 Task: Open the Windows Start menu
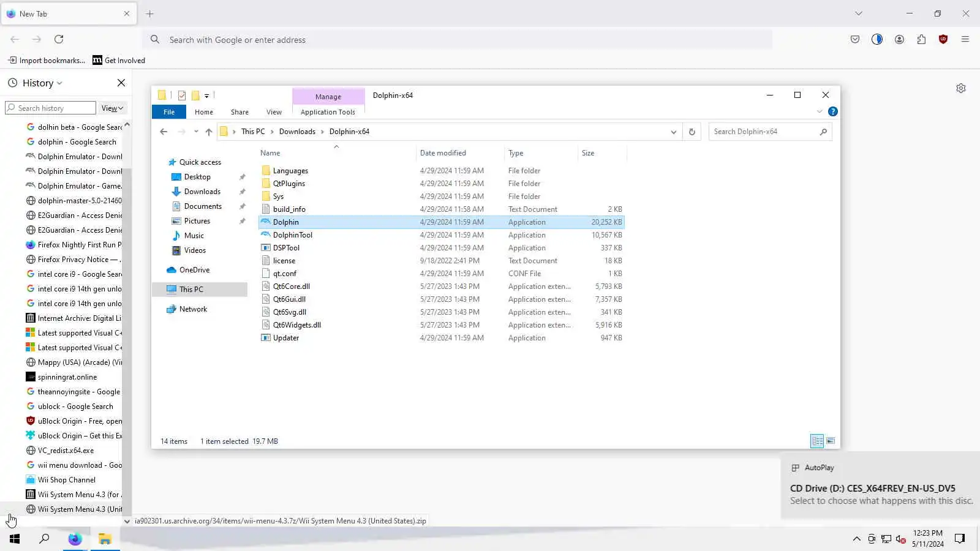[15, 539]
